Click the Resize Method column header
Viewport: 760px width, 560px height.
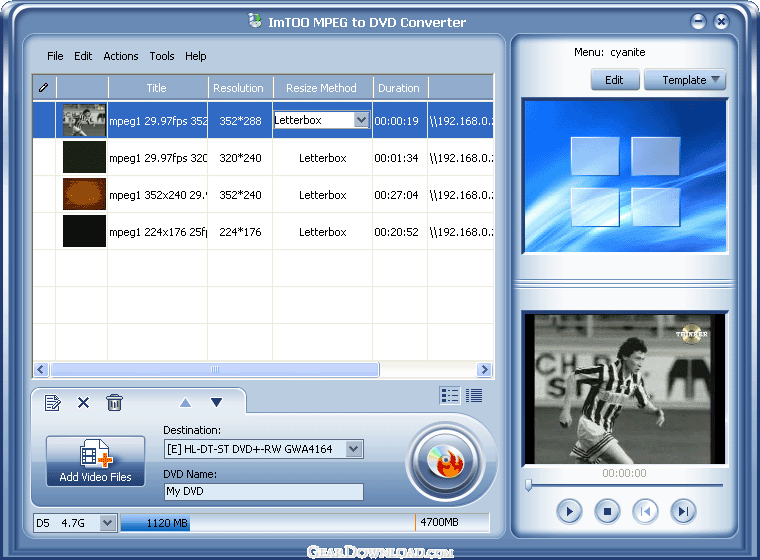pyautogui.click(x=322, y=88)
